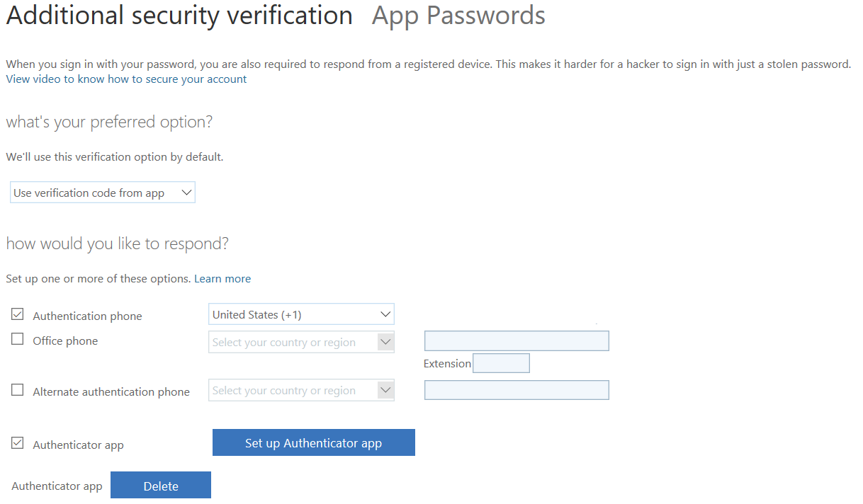Expand the United States (+1) country dropdown
Image resolution: width=863 pixels, height=504 pixels.
(x=301, y=314)
